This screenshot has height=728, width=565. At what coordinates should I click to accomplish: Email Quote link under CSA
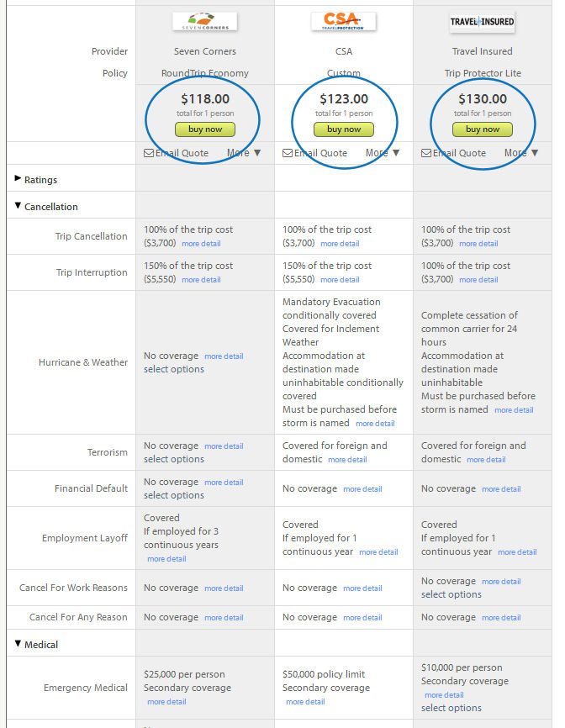click(x=320, y=153)
